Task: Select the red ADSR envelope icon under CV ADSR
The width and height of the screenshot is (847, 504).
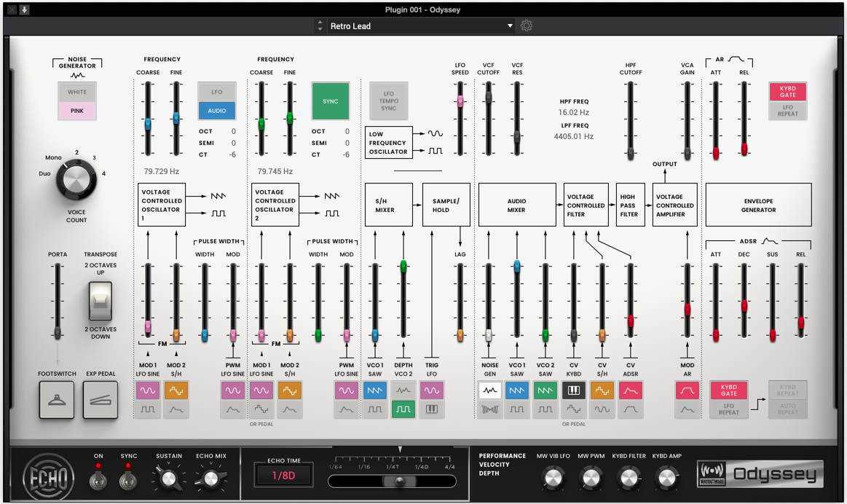Action: pos(630,390)
